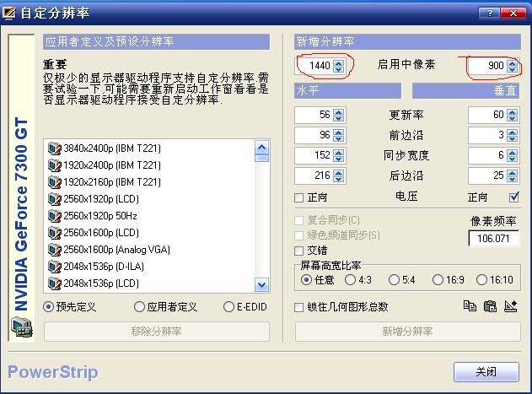
Task: Enable the 交错 interlace checkbox
Action: coord(298,251)
